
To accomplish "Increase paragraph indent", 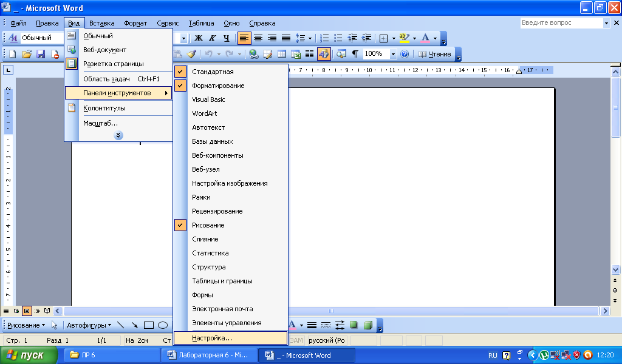I will point(366,38).
